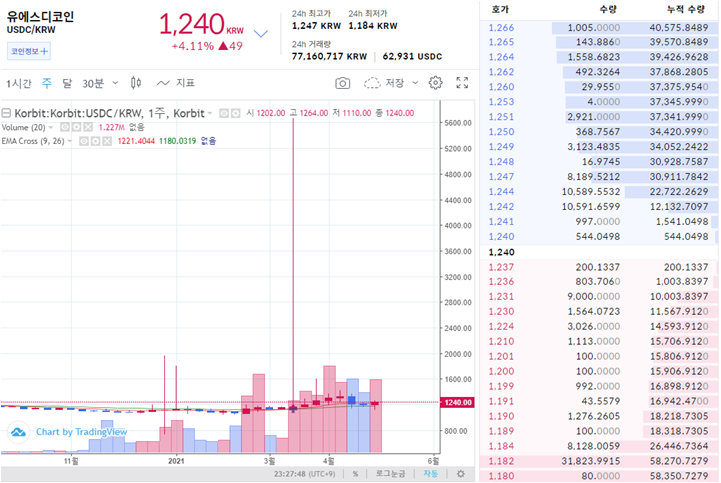Select bid price 1,231 in order book
Viewport: 721px width, 483px height.
(x=501, y=296)
